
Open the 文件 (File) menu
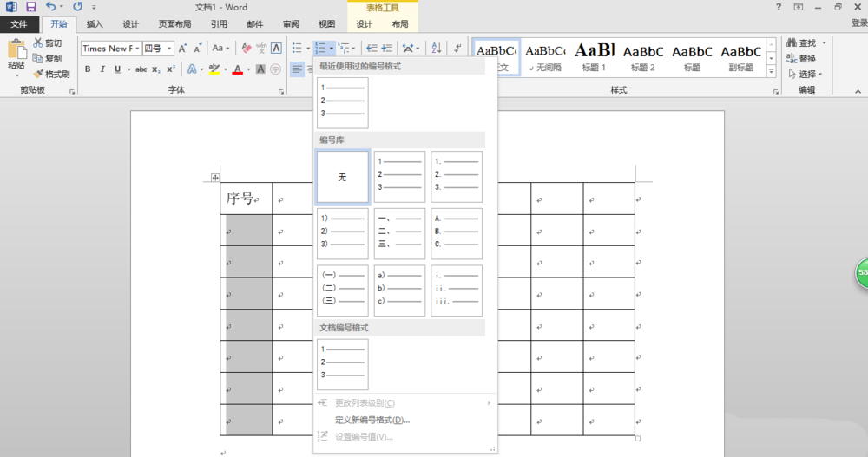(x=19, y=24)
